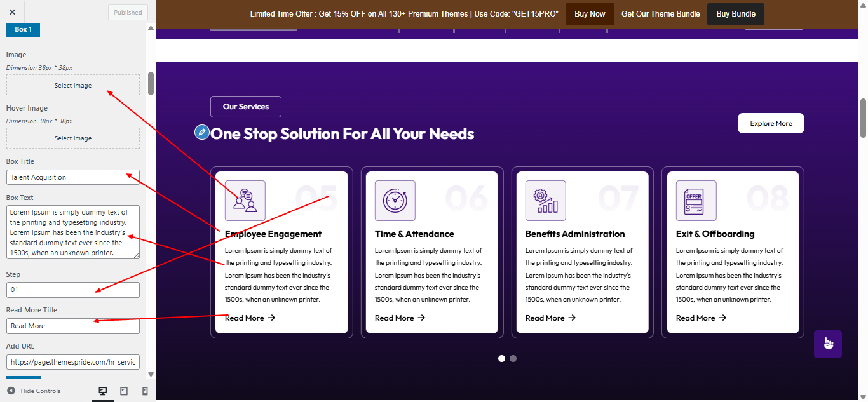Select the second carousel dot
Viewport: 868px width, 402px height.
513,358
